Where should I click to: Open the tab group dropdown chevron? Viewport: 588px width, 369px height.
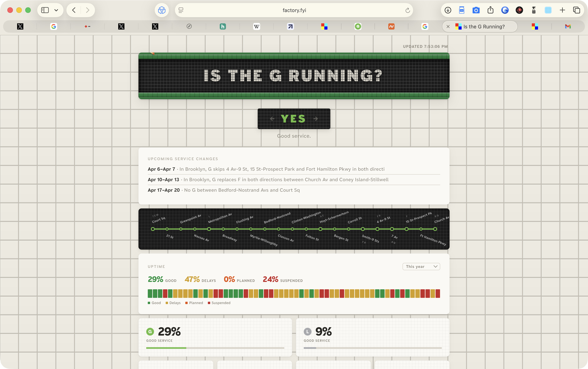(x=56, y=10)
